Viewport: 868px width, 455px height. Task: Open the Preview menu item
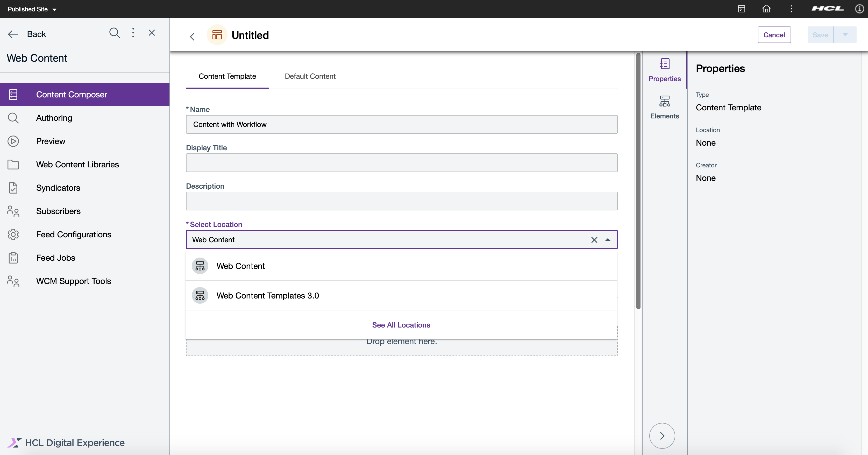(x=84, y=141)
